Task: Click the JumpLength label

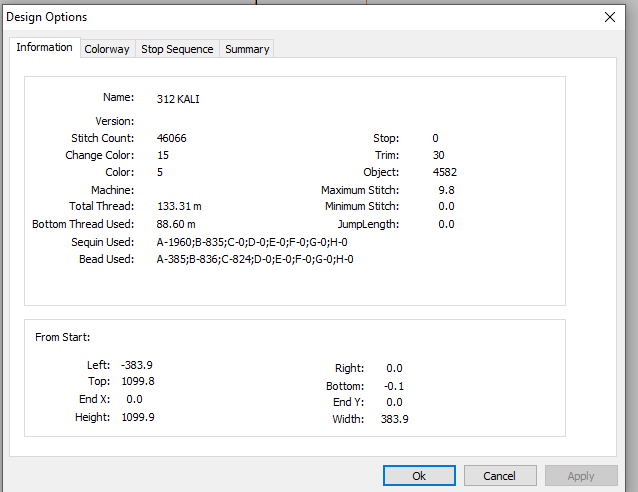Action: [368, 224]
